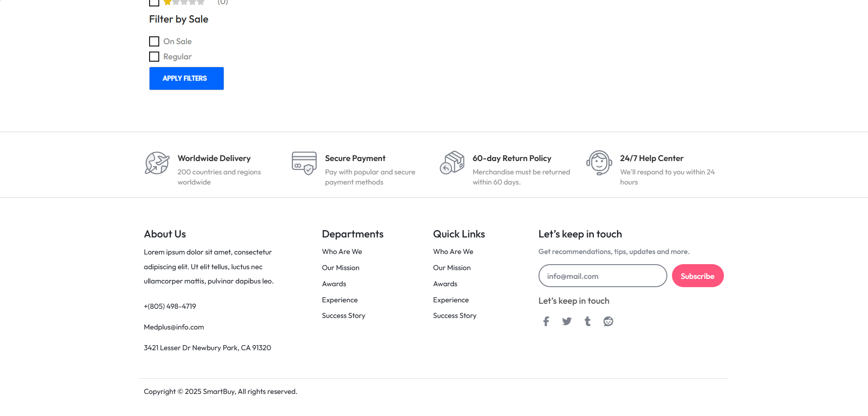Viewport: 868px width, 416px height.
Task: Open Success Story in Quick Links
Action: [454, 316]
